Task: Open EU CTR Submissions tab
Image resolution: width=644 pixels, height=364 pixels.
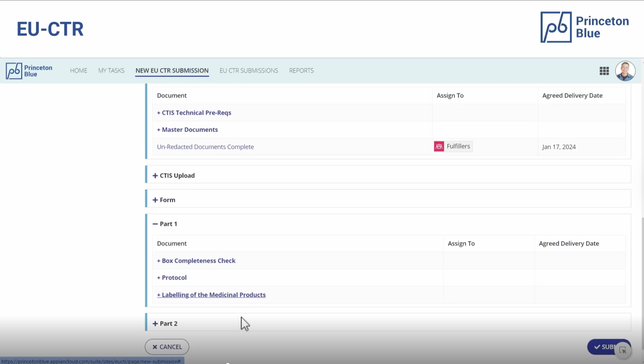Action: pyautogui.click(x=249, y=71)
